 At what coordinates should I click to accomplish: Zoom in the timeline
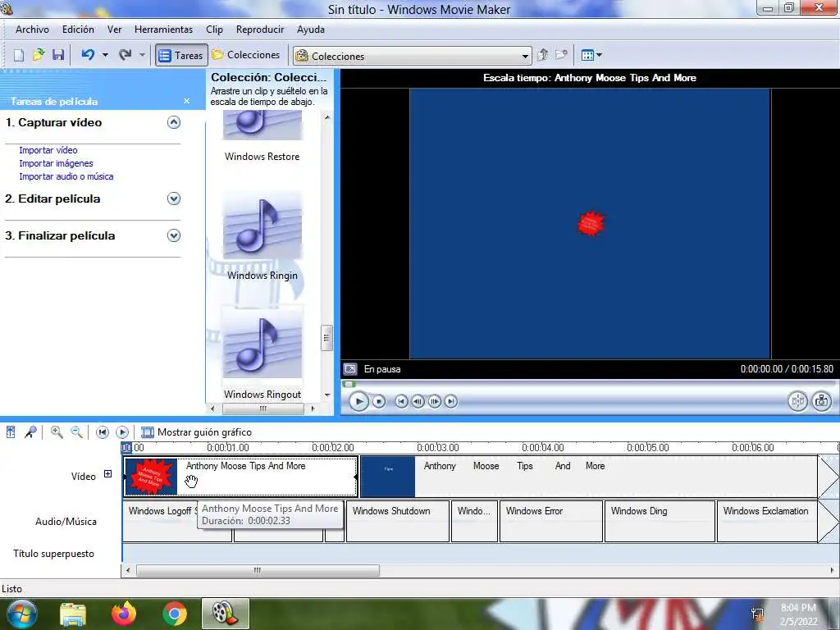pos(57,431)
